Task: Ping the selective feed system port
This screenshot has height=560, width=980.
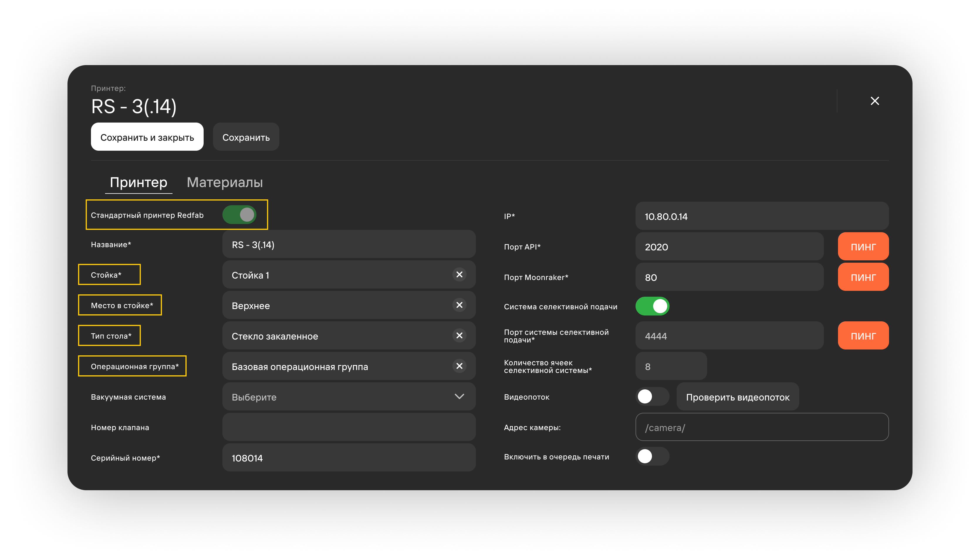Action: [x=863, y=336]
